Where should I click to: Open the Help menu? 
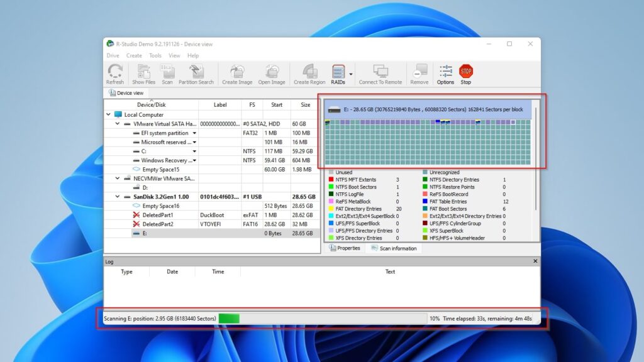coord(193,55)
